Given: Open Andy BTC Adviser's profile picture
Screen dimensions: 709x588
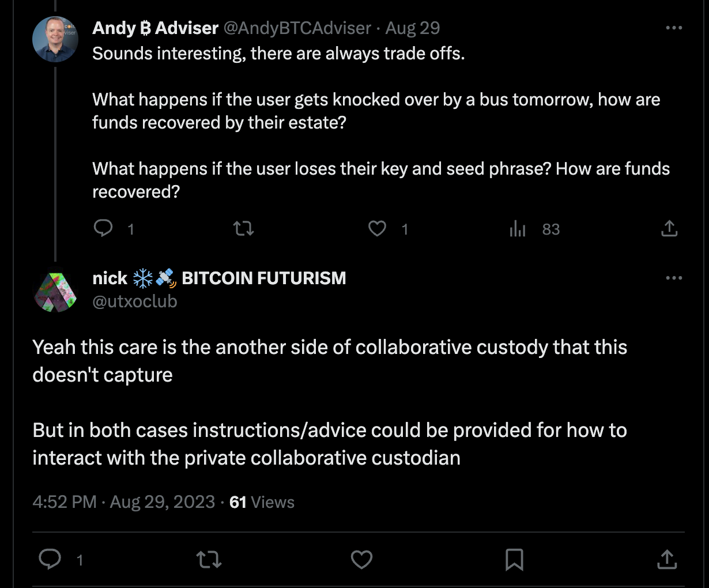Looking at the screenshot, I should point(55,39).
